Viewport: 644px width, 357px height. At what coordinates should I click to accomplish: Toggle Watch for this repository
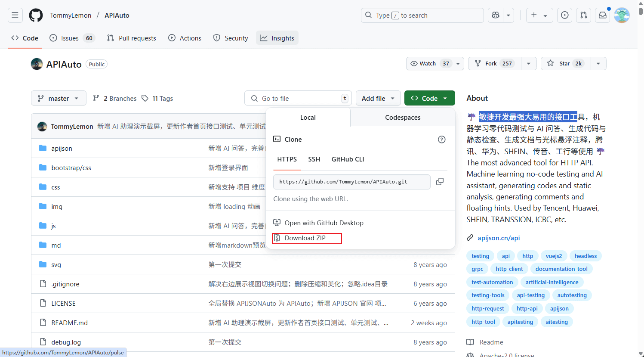(x=428, y=64)
